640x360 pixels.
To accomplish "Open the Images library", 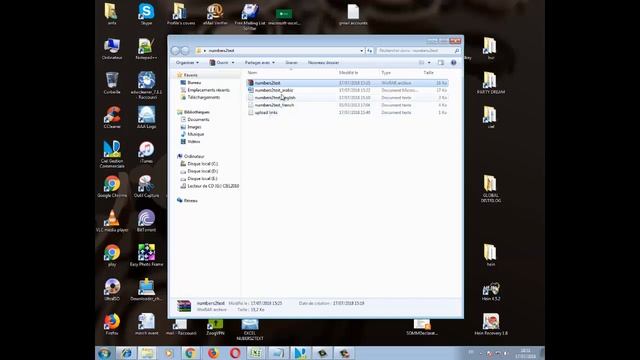I will tap(194, 127).
